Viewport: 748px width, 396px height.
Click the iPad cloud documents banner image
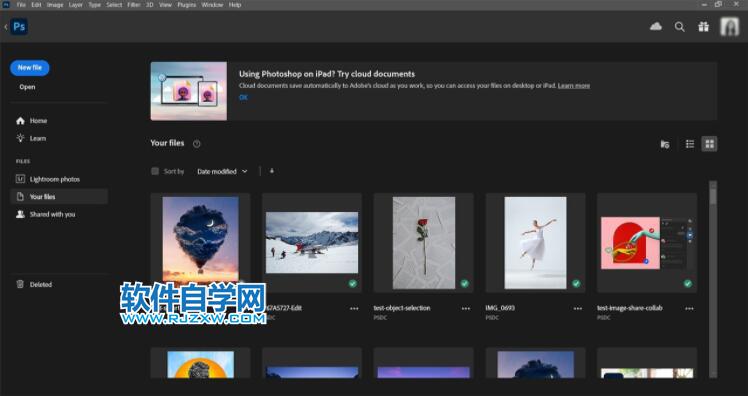pos(189,91)
